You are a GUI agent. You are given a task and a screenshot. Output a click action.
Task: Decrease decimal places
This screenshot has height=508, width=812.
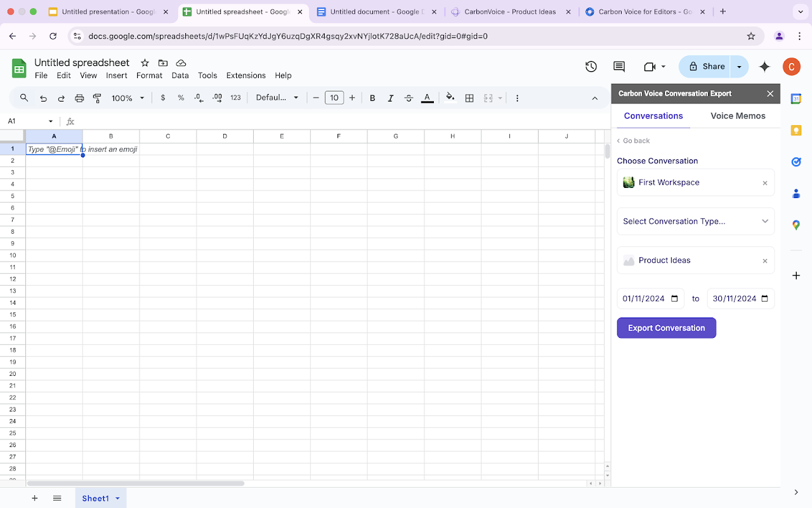point(199,98)
